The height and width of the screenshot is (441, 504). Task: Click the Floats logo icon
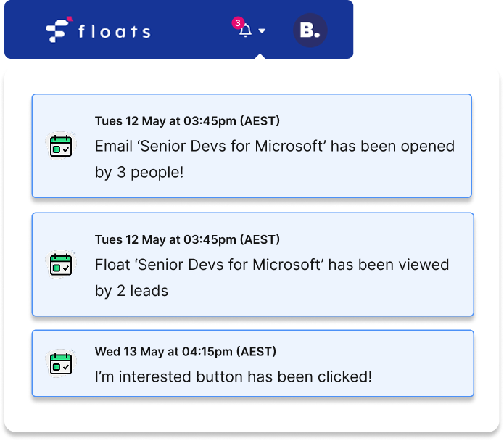57,30
